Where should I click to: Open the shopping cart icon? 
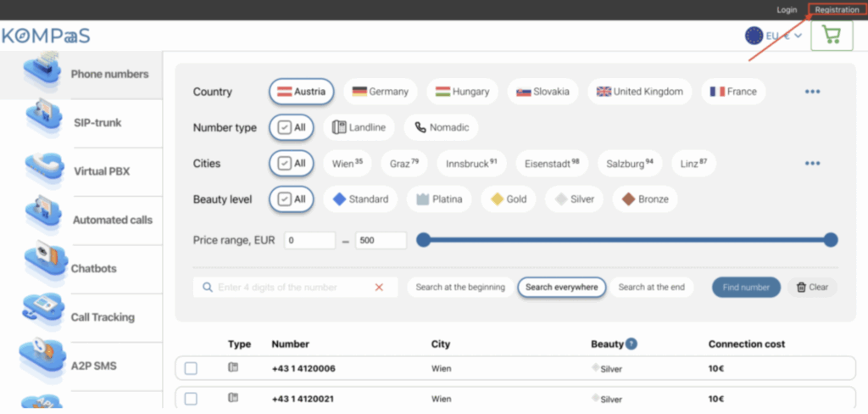pyautogui.click(x=831, y=36)
